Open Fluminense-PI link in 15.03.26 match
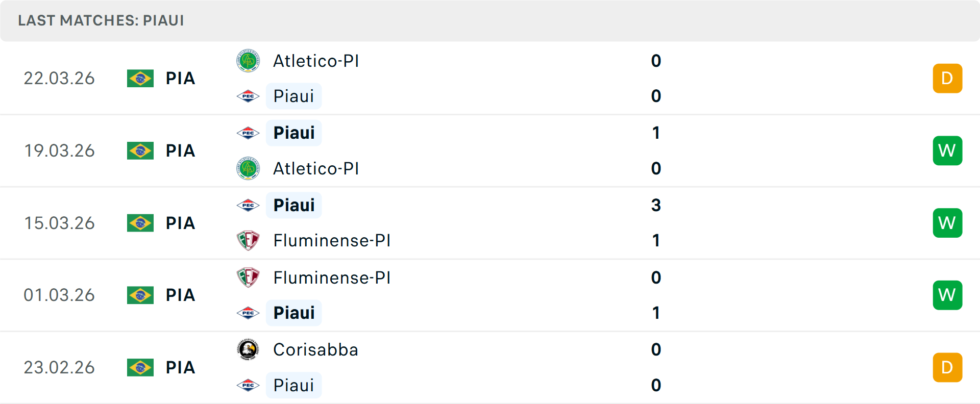 pos(332,240)
